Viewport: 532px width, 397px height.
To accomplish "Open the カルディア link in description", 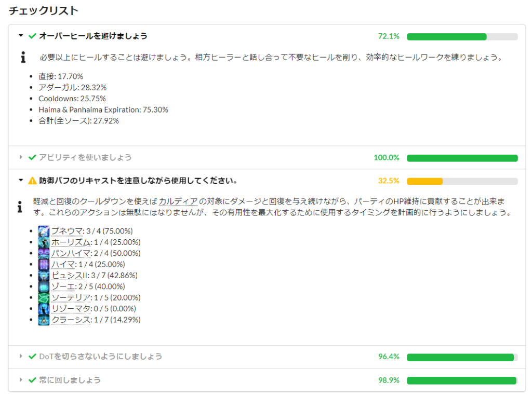I will [178, 201].
